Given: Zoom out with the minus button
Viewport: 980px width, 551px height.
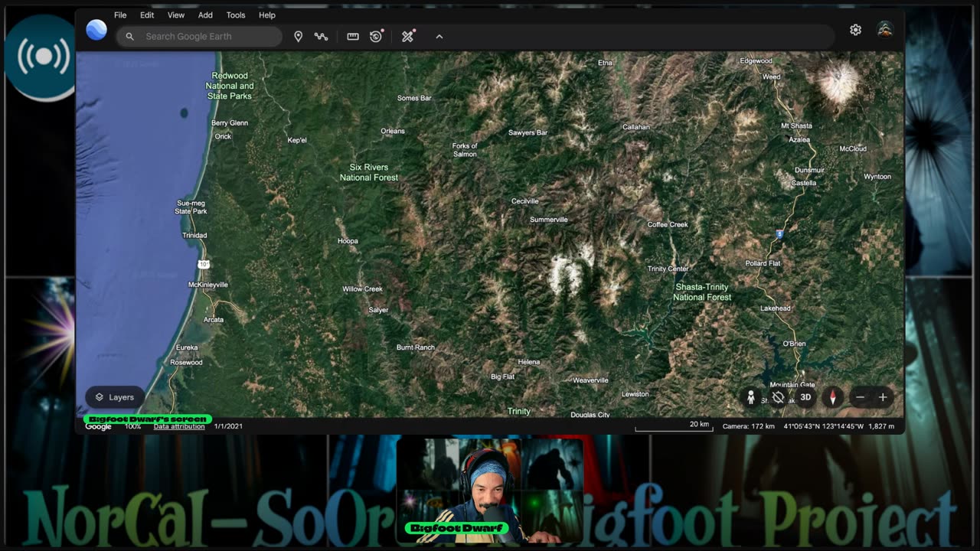Looking at the screenshot, I should [861, 397].
